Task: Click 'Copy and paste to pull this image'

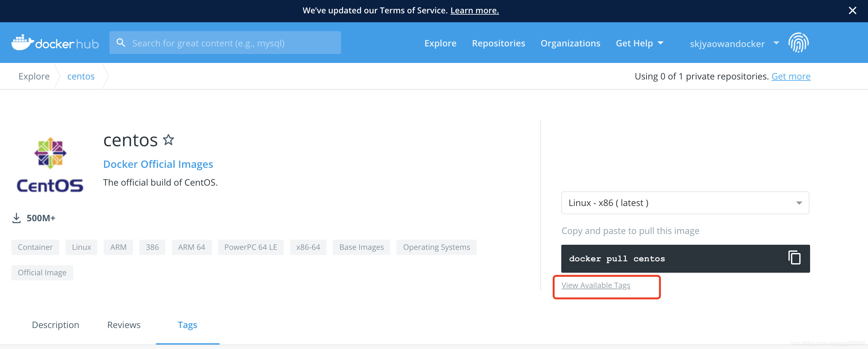Action: [x=630, y=231]
